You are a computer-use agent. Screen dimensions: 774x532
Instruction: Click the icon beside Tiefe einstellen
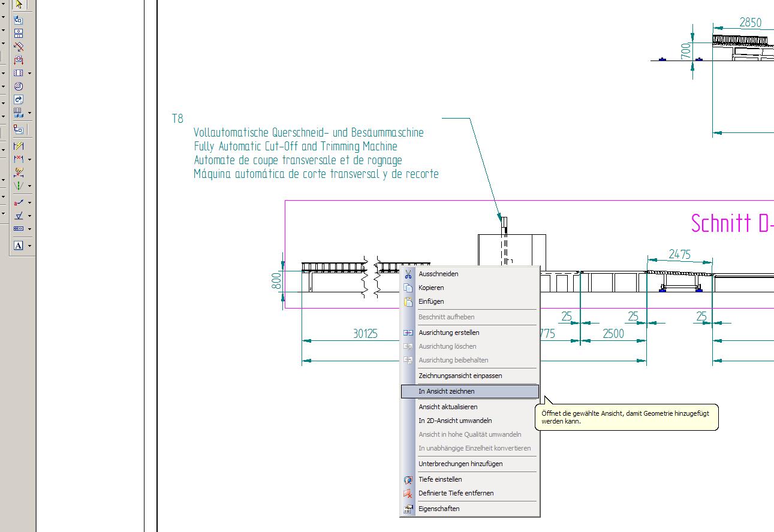pyautogui.click(x=408, y=479)
